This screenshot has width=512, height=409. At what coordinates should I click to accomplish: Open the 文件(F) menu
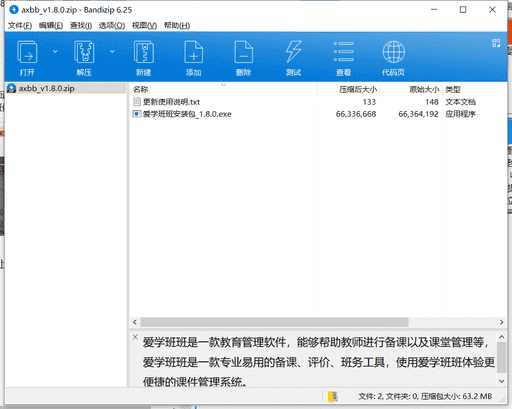coord(20,26)
